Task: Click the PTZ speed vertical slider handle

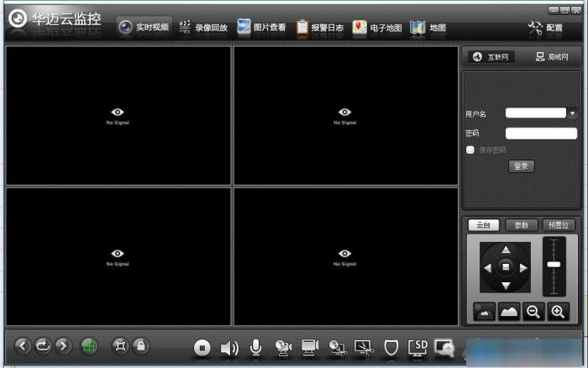Action: click(554, 265)
